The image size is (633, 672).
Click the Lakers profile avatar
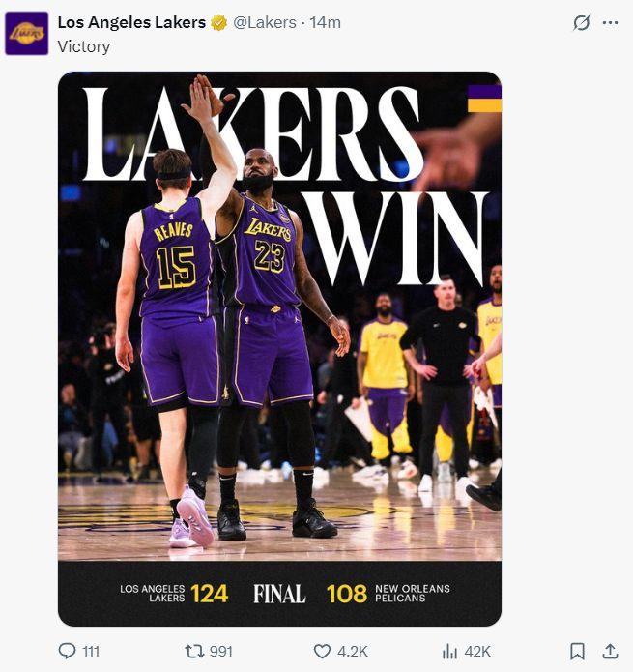(x=26, y=34)
